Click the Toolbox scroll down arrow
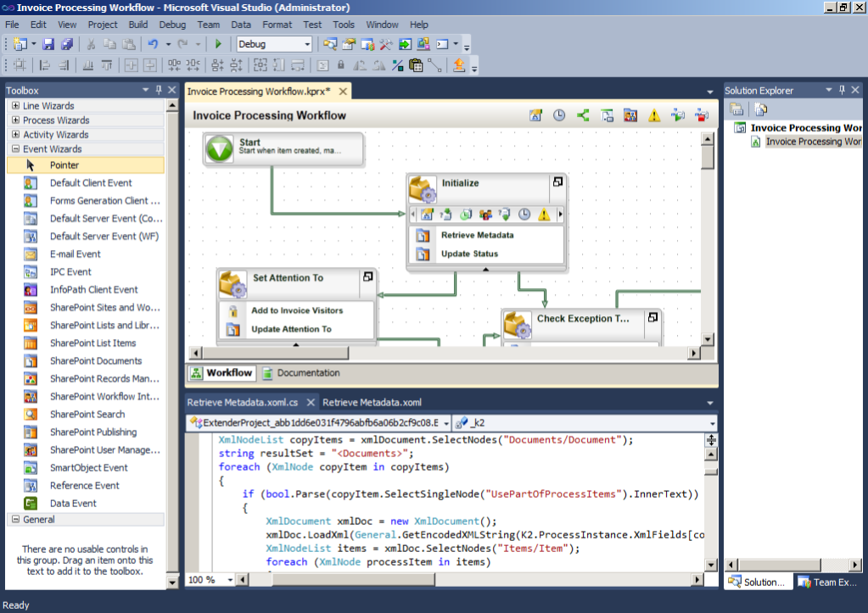This screenshot has height=613, width=868. [172, 582]
